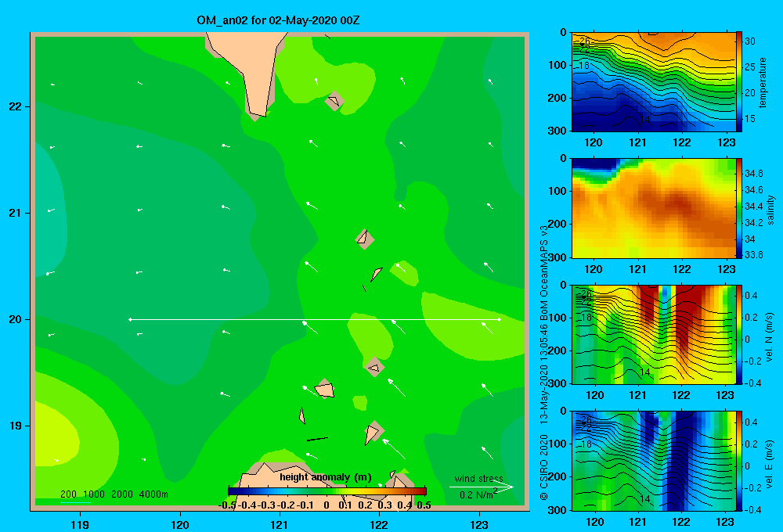This screenshot has width=783, height=532.
Task: Click the white transect line at latitude 20
Action: pos(315,319)
